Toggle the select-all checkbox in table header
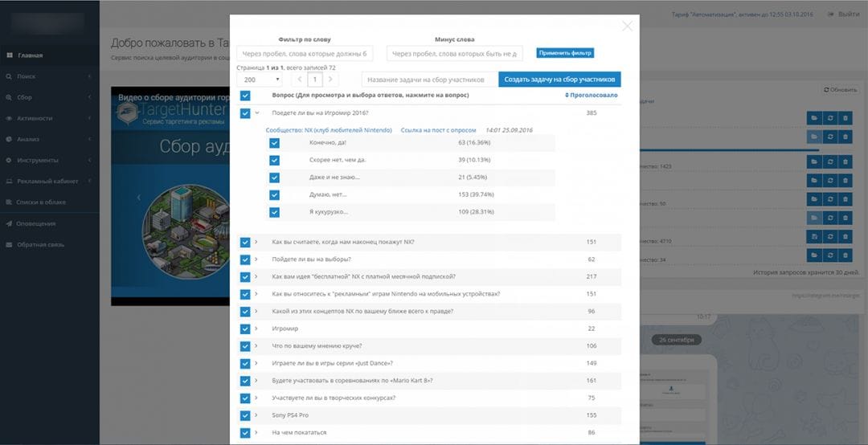This screenshot has width=868, height=445. tap(245, 96)
